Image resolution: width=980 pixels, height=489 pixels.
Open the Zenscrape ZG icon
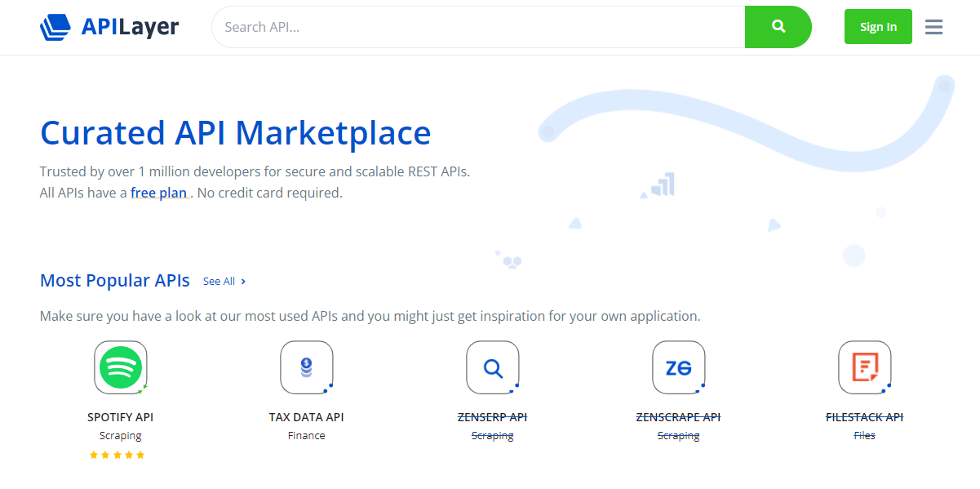pyautogui.click(x=679, y=367)
